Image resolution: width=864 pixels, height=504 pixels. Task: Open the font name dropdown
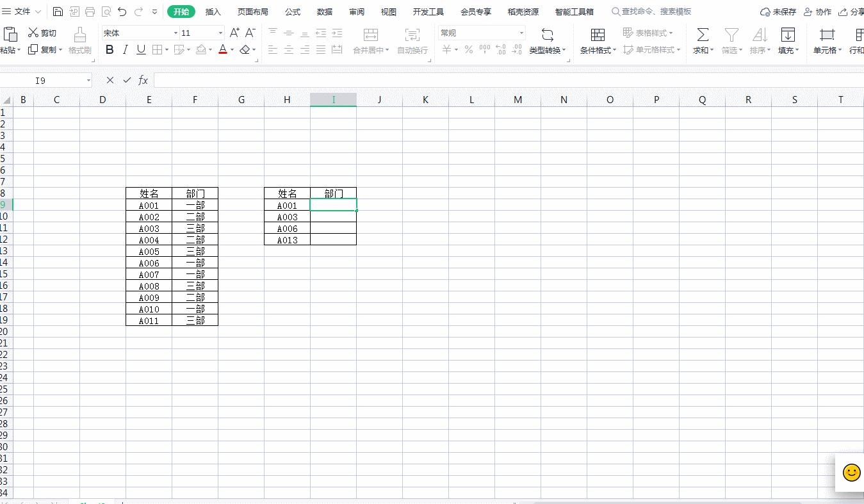click(x=175, y=32)
